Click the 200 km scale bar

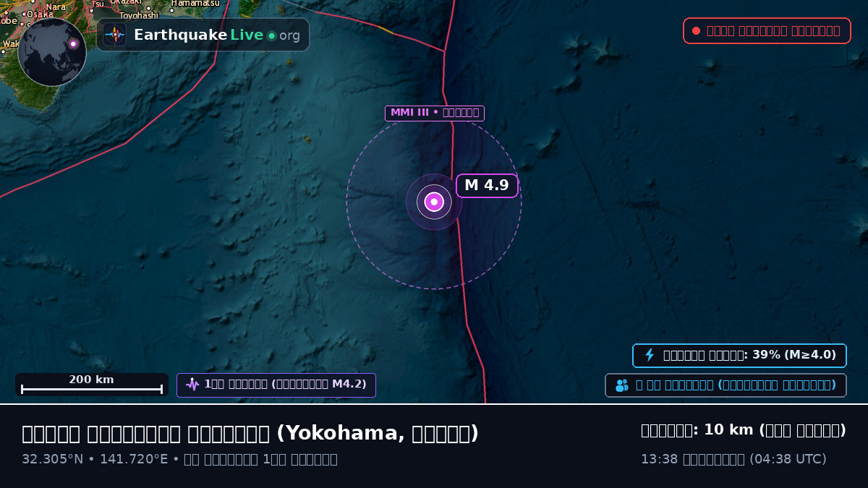coord(92,385)
